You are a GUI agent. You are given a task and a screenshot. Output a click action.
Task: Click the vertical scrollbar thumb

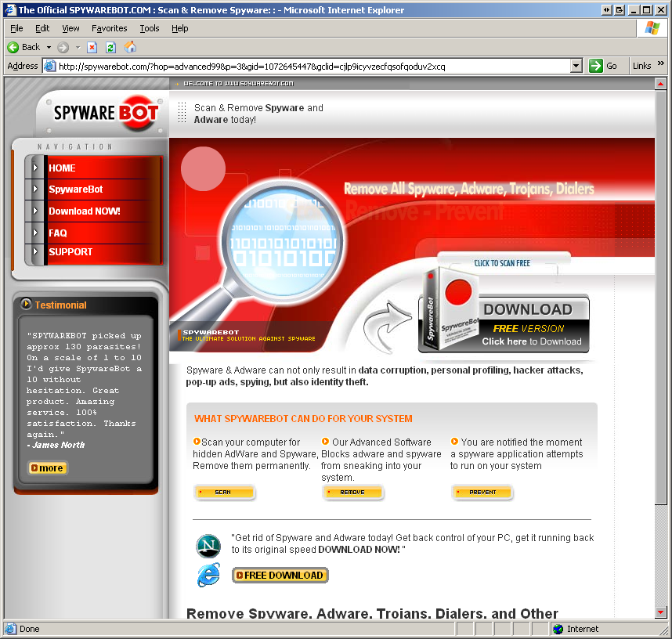(660, 297)
